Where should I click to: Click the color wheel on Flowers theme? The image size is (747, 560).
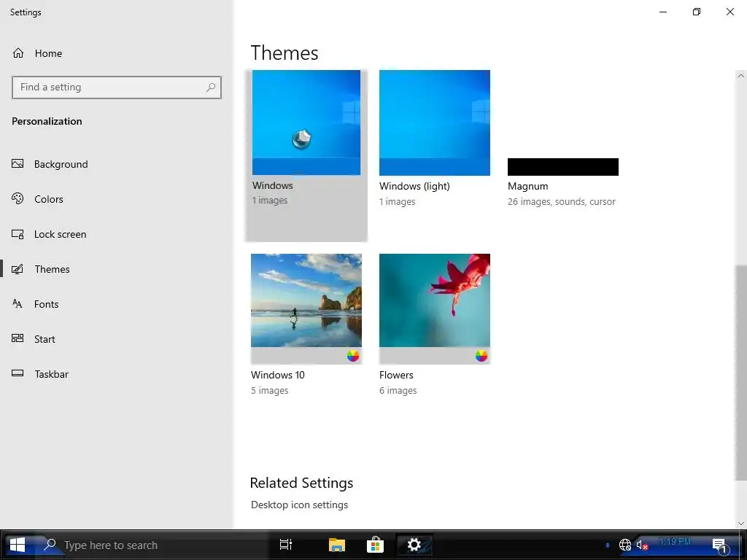click(x=481, y=356)
